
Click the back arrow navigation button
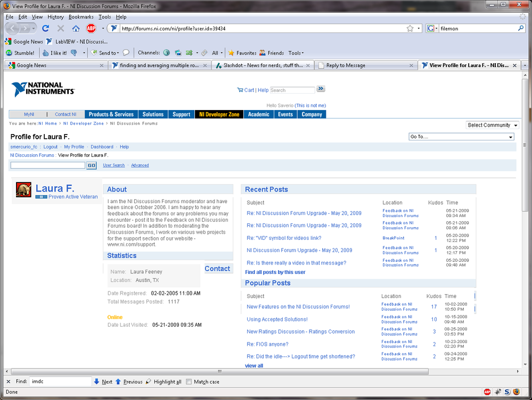13,29
